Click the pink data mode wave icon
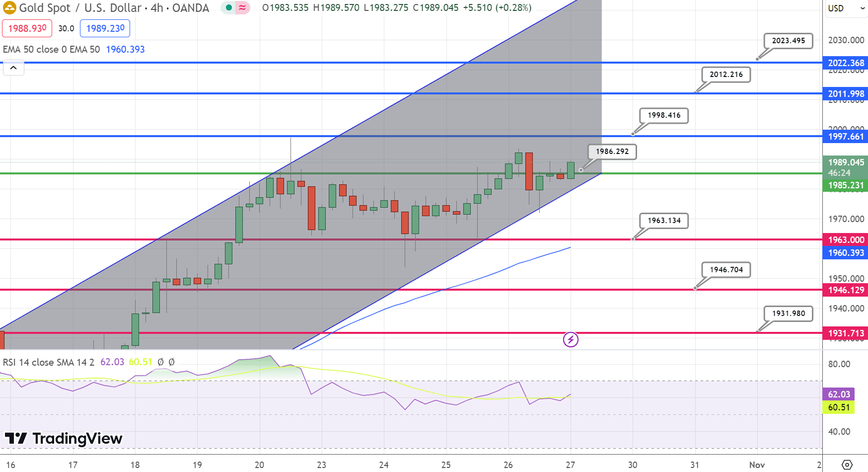Image resolution: width=868 pixels, height=472 pixels. click(242, 7)
